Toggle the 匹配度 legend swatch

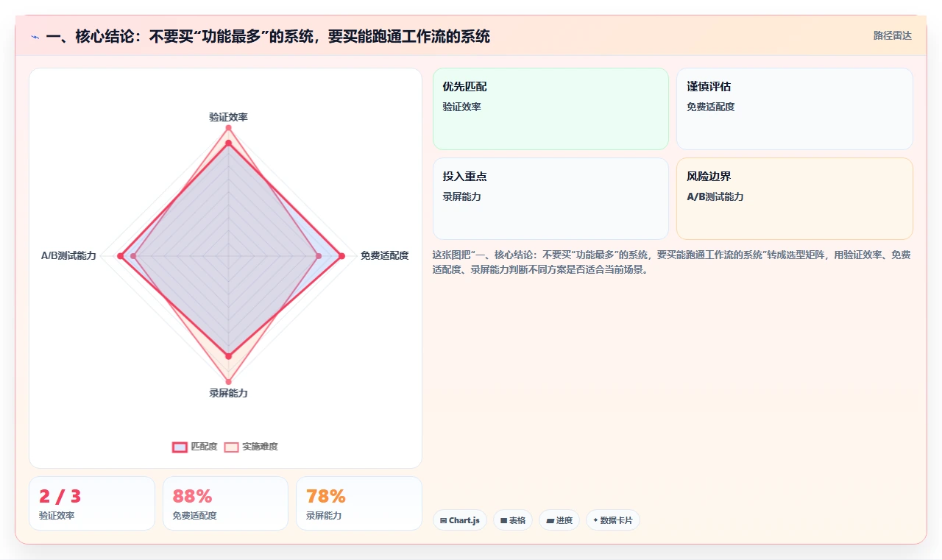[180, 447]
